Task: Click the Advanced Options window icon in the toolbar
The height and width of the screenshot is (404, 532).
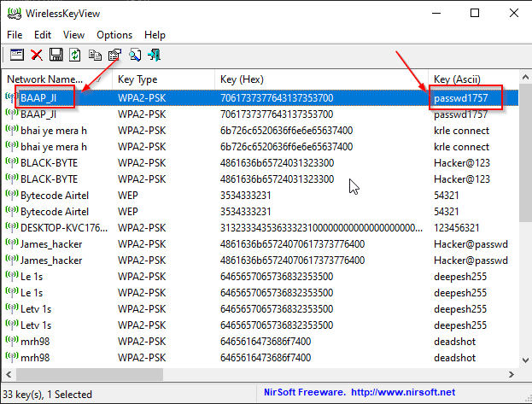Action: [x=16, y=55]
